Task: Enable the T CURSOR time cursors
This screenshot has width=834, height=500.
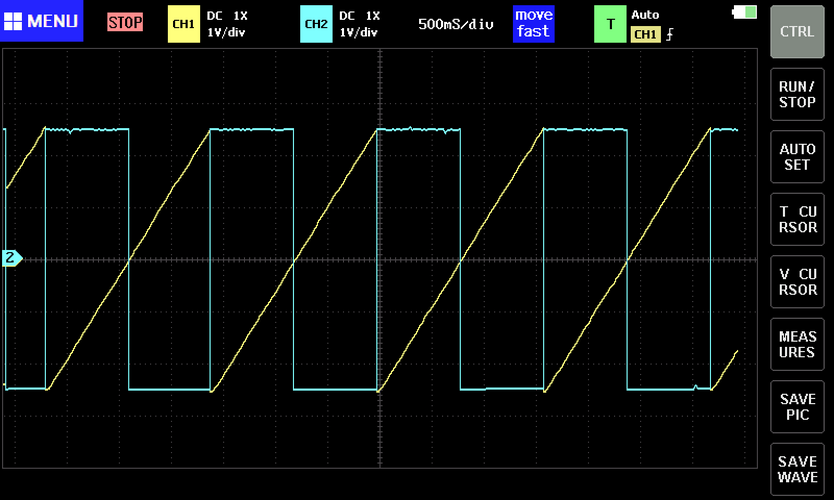Action: pos(797,219)
